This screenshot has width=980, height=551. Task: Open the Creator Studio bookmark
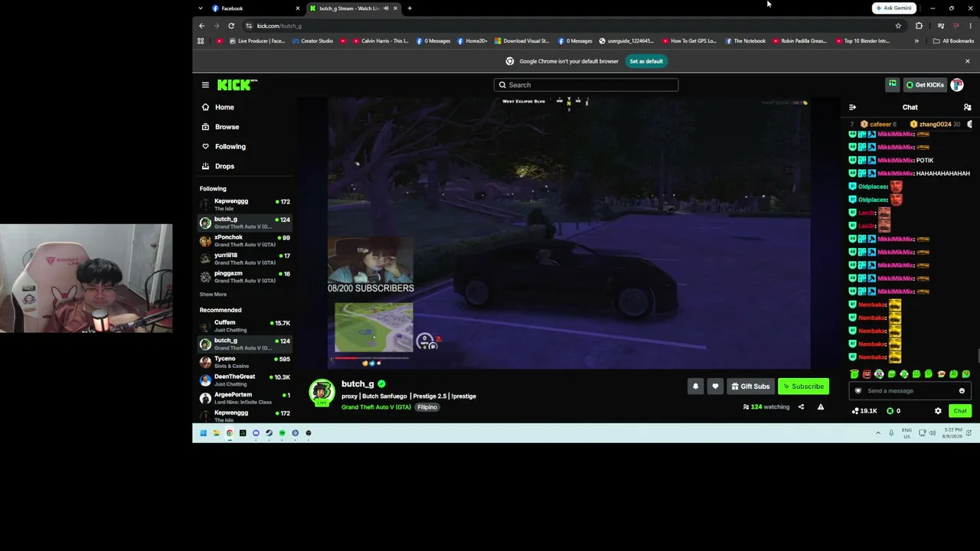coord(312,41)
